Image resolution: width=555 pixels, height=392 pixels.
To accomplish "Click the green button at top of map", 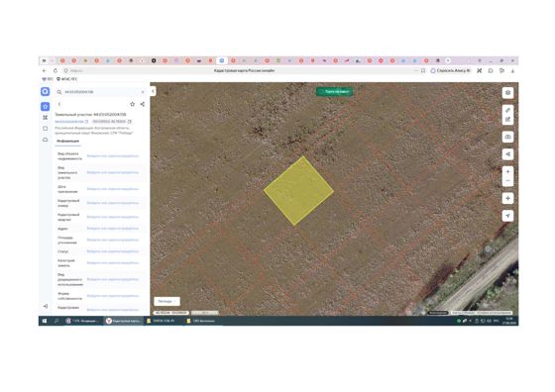I will point(335,91).
